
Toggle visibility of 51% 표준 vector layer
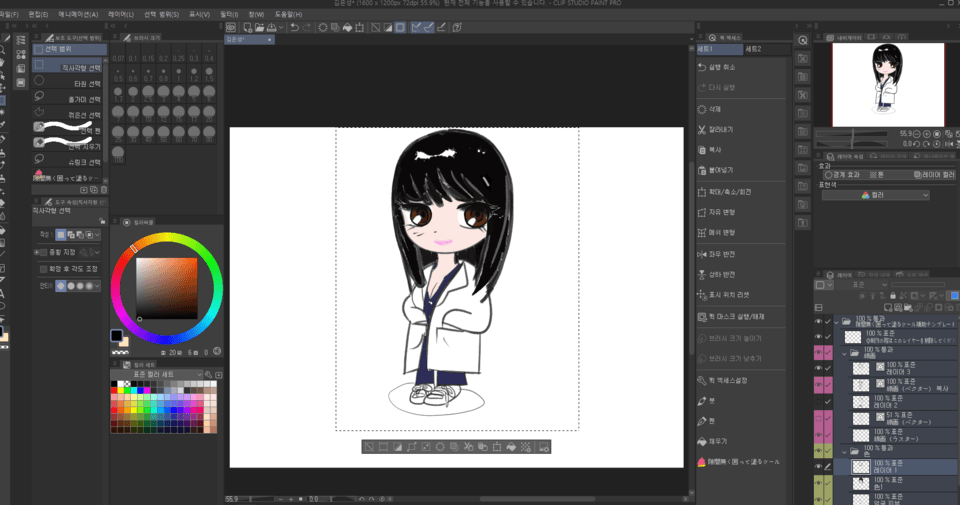pos(819,418)
